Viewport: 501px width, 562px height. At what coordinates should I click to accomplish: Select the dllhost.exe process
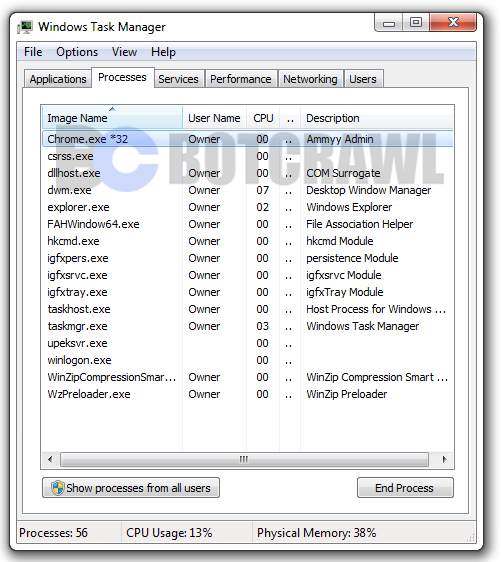click(x=247, y=173)
